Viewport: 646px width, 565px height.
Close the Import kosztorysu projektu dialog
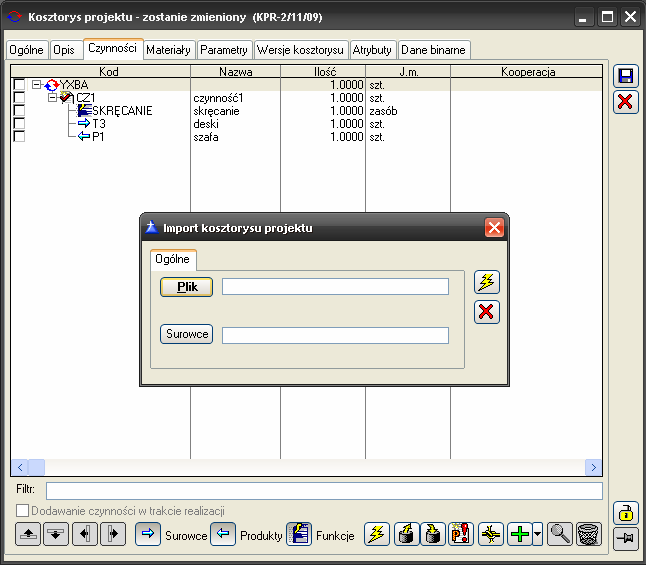coord(494,227)
